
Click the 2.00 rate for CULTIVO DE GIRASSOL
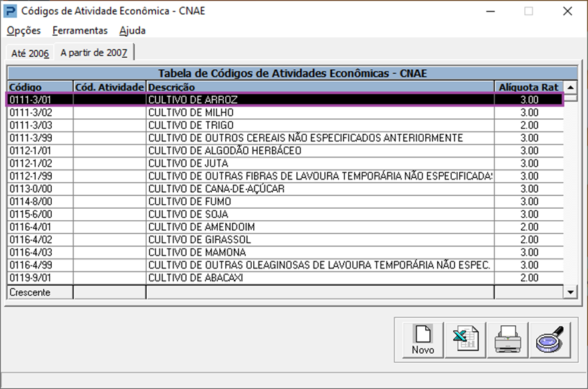tap(529, 239)
